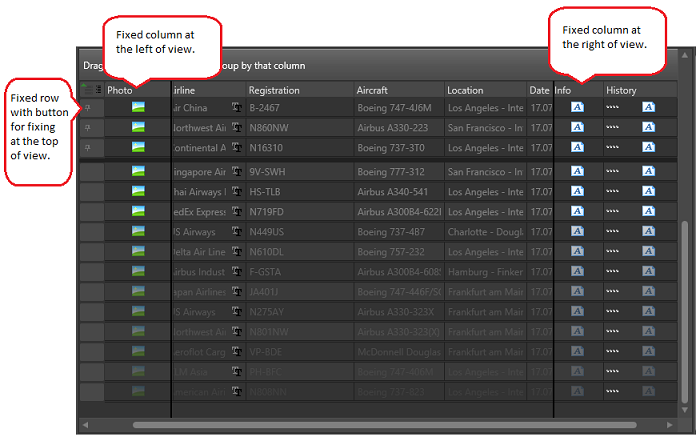Sort by the Aircraft column header
Viewport: 700px width, 437px height.
click(x=399, y=90)
